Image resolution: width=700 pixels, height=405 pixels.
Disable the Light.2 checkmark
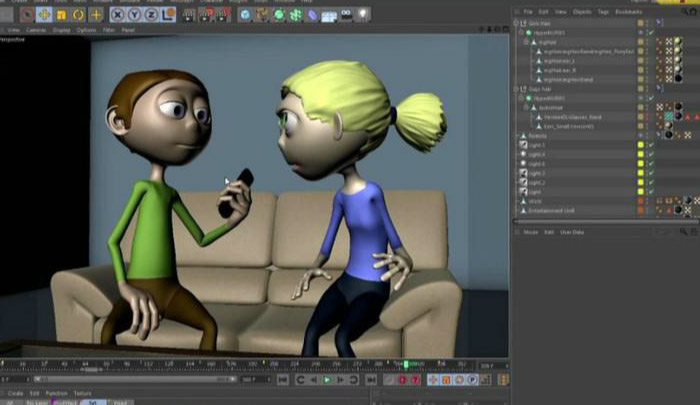(x=651, y=183)
